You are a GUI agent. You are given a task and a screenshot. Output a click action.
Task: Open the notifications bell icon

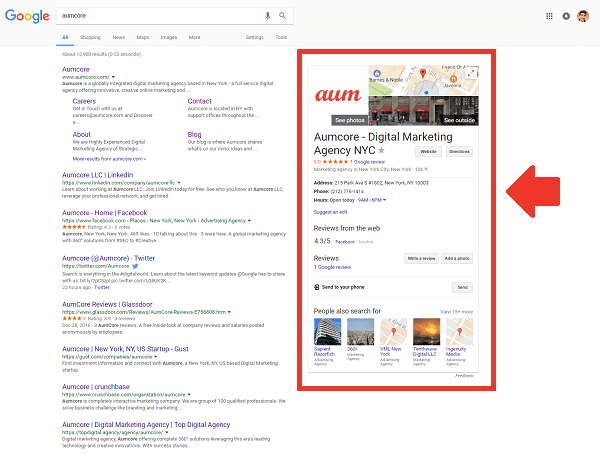pyautogui.click(x=566, y=16)
